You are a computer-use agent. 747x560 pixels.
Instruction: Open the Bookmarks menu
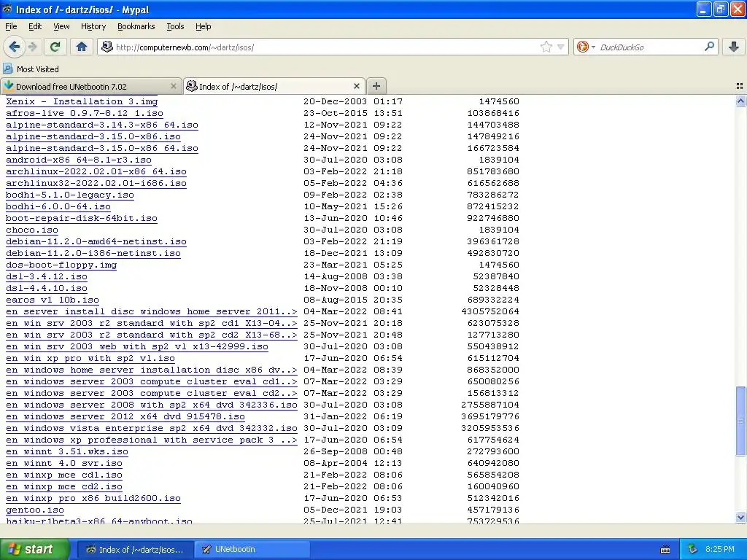(136, 26)
